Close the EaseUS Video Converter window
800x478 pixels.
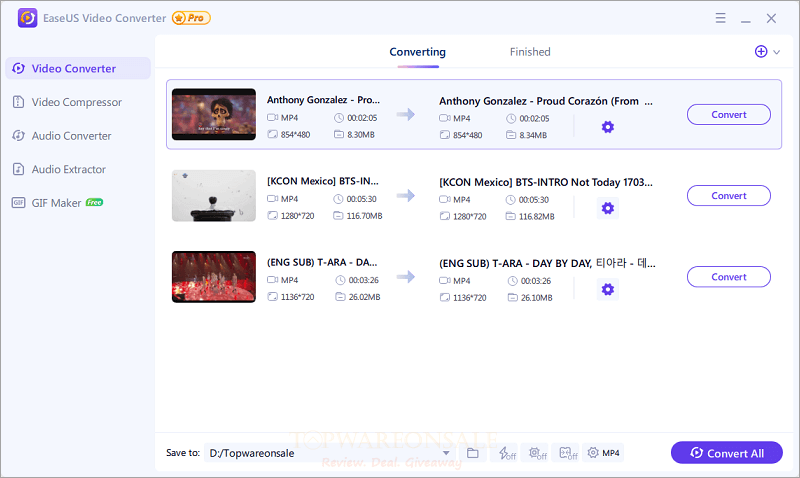click(x=771, y=18)
